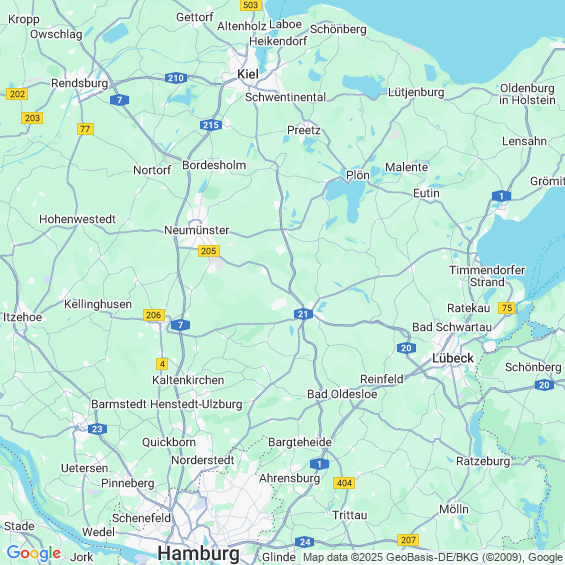565x565 pixels.
Task: Select the Plön town label
Action: pyautogui.click(x=357, y=175)
